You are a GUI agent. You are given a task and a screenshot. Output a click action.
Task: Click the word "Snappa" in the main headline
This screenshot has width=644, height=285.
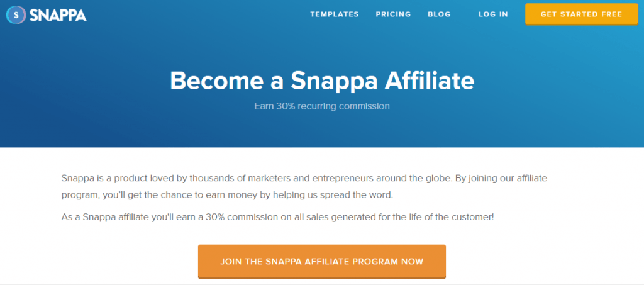pos(335,82)
